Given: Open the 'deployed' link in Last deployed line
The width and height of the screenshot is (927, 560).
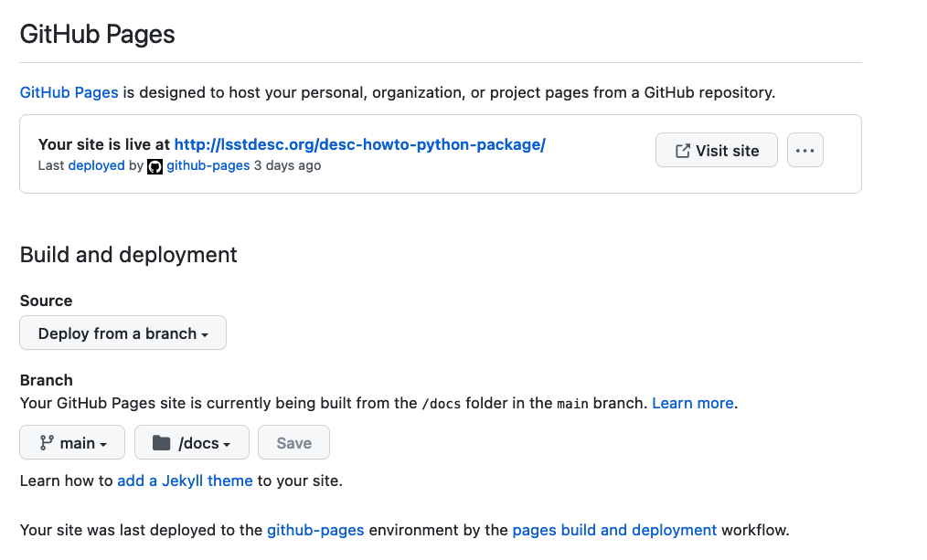Looking at the screenshot, I should [x=96, y=166].
